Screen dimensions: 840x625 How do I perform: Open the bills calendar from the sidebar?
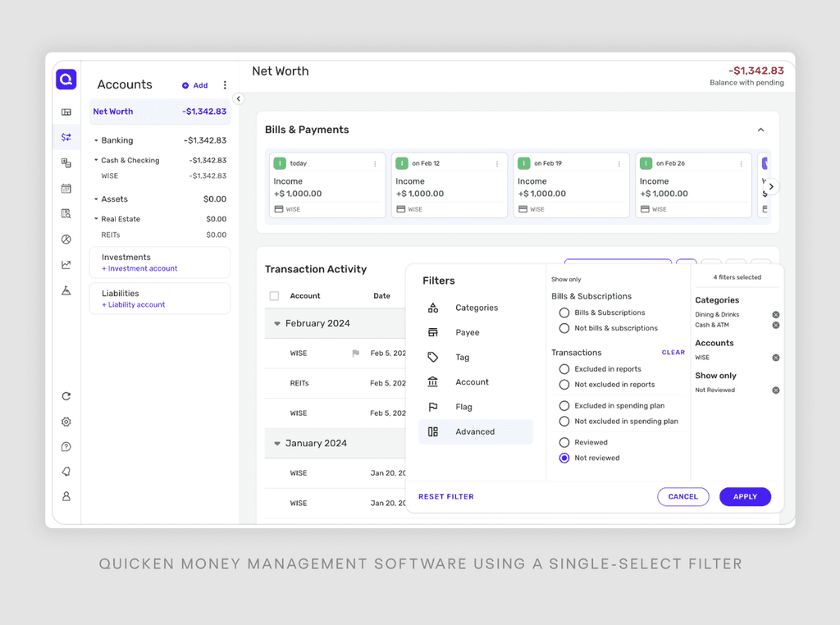(x=66, y=189)
